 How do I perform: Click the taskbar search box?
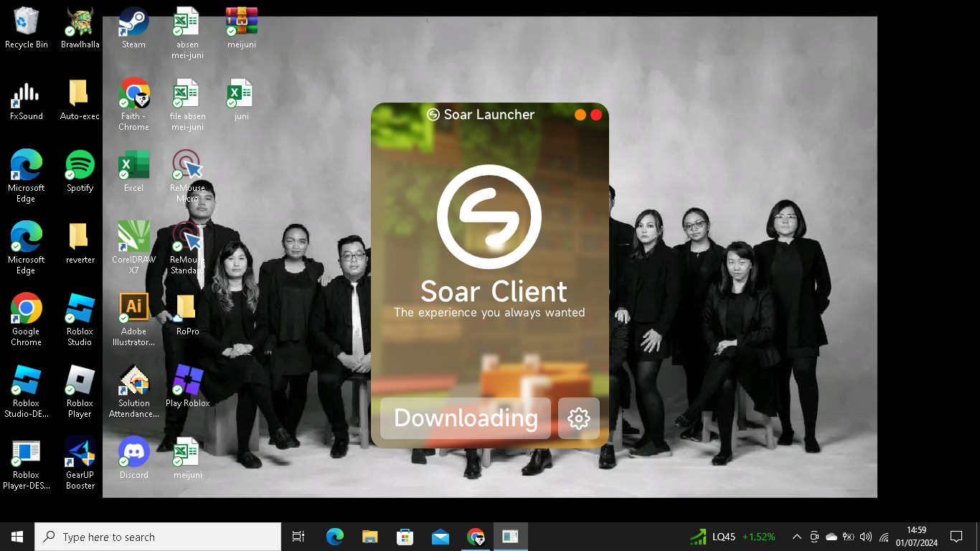click(158, 537)
